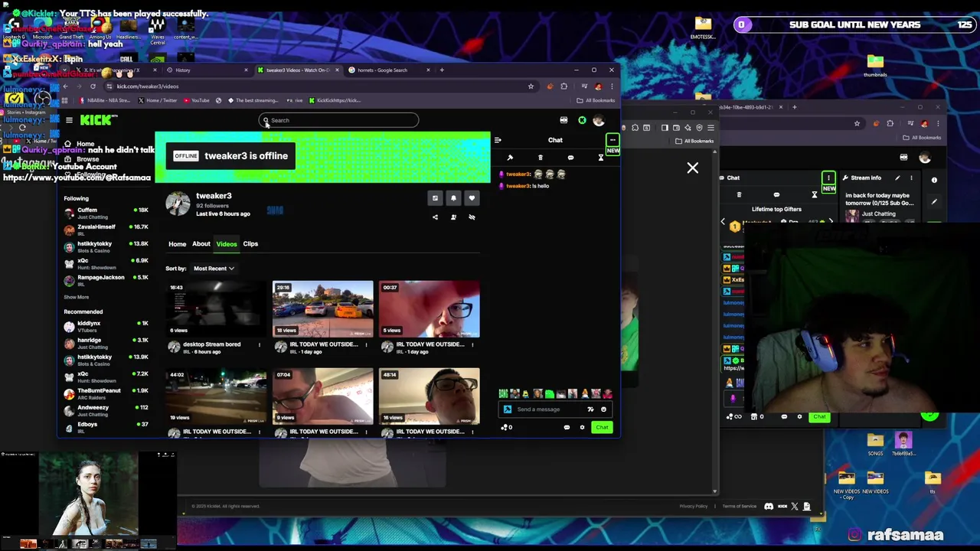Switch to the History browser tab

207,70
